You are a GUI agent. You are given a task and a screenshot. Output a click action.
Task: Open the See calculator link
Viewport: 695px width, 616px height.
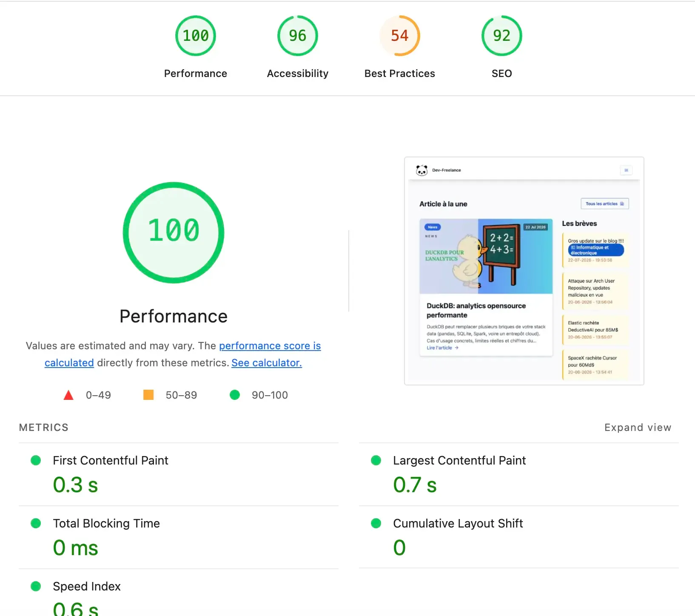pyautogui.click(x=267, y=363)
